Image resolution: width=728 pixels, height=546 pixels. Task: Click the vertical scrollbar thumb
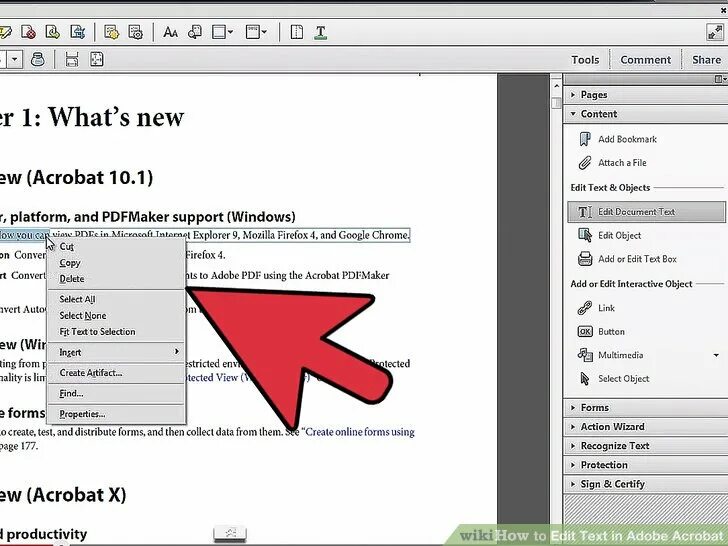click(556, 102)
